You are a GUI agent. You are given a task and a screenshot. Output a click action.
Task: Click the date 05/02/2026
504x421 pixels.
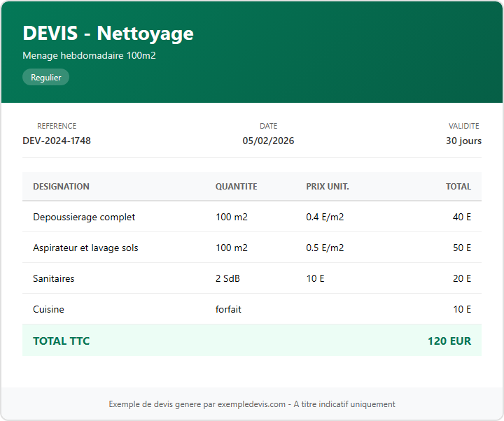point(268,141)
